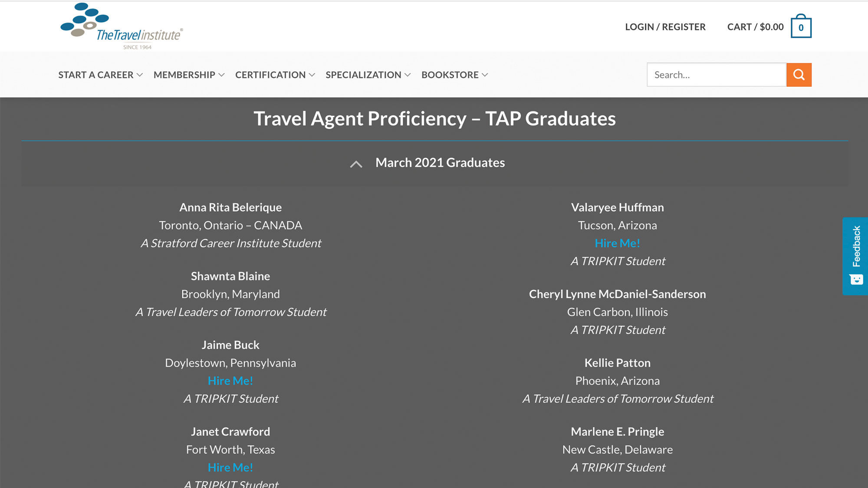The image size is (868, 488).
Task: Click the cart item count badge showing 0
Action: pos(801,27)
